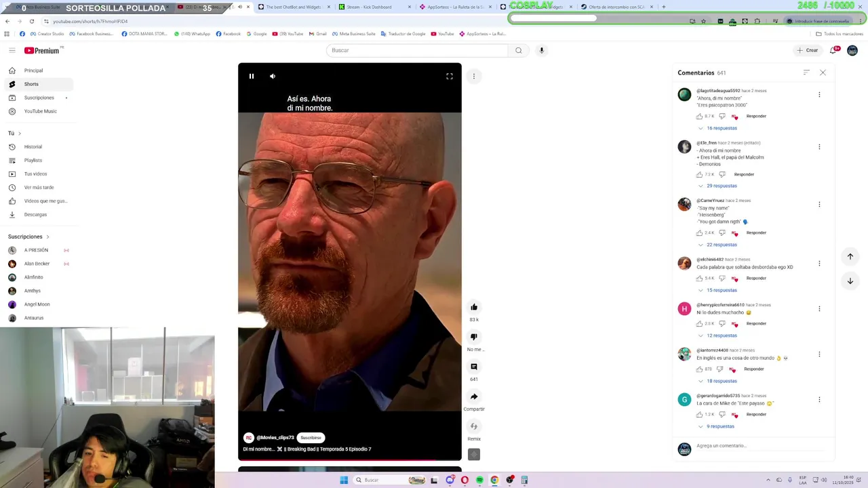This screenshot has height=488, width=868.
Task: Click the YouTube Premium logo
Action: pos(43,50)
